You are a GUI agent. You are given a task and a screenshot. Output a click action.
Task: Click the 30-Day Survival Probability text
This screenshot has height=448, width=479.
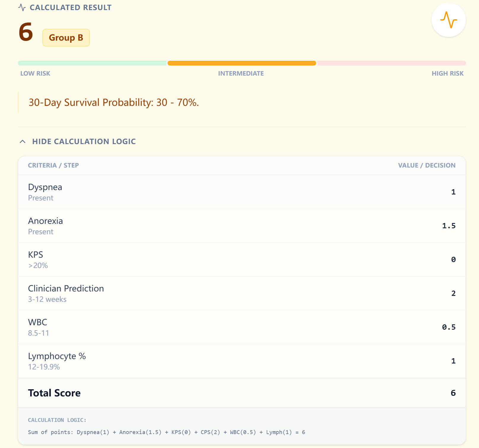114,103
